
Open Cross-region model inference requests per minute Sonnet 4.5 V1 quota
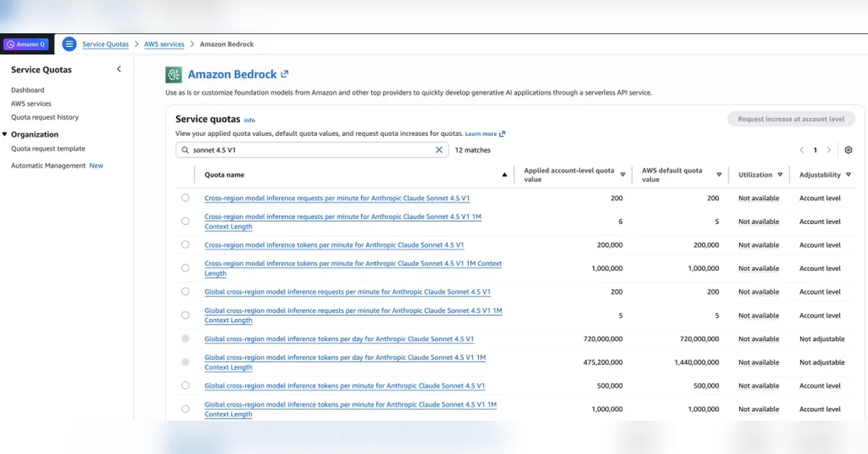pyautogui.click(x=337, y=198)
